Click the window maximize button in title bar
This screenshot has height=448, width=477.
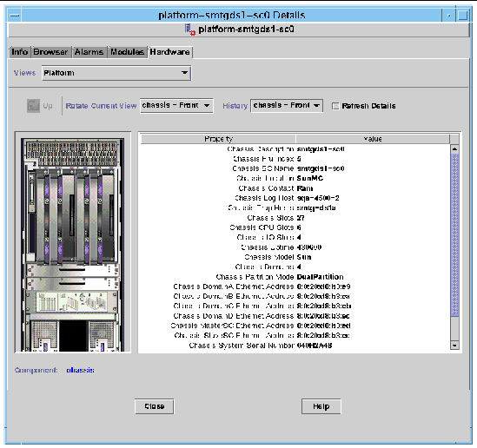click(x=462, y=16)
